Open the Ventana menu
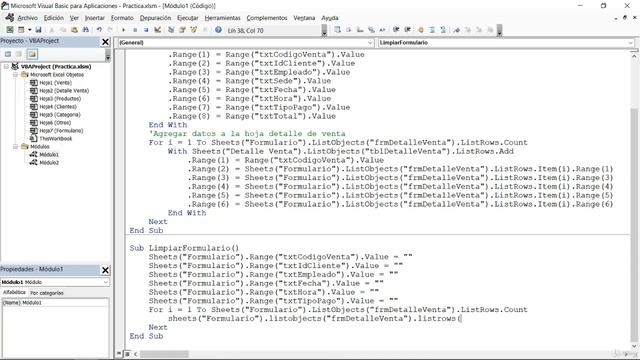 tap(304, 18)
